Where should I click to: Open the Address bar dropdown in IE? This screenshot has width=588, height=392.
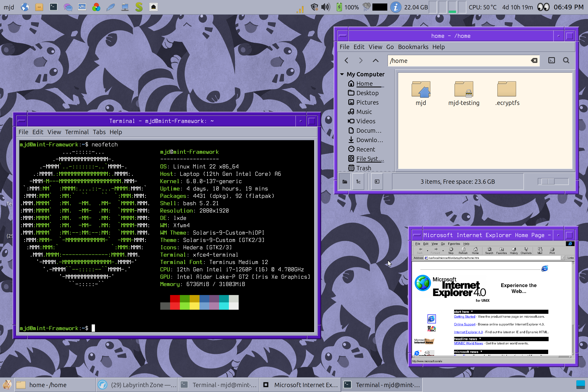click(563, 258)
